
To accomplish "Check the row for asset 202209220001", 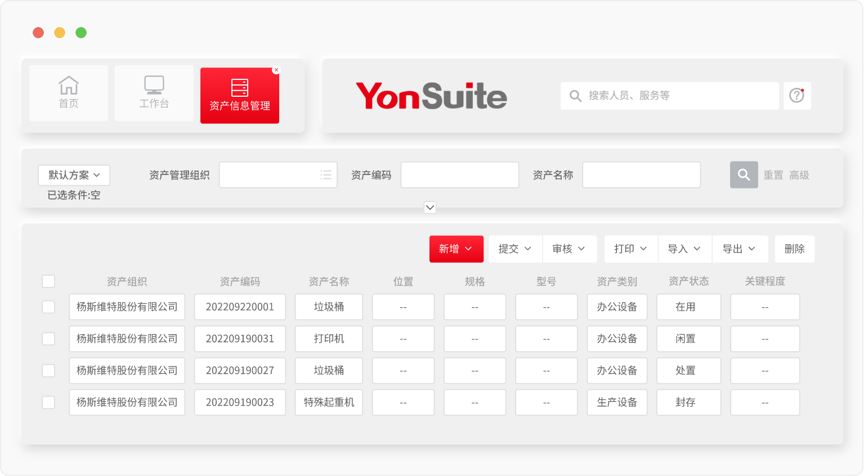I will 48,307.
